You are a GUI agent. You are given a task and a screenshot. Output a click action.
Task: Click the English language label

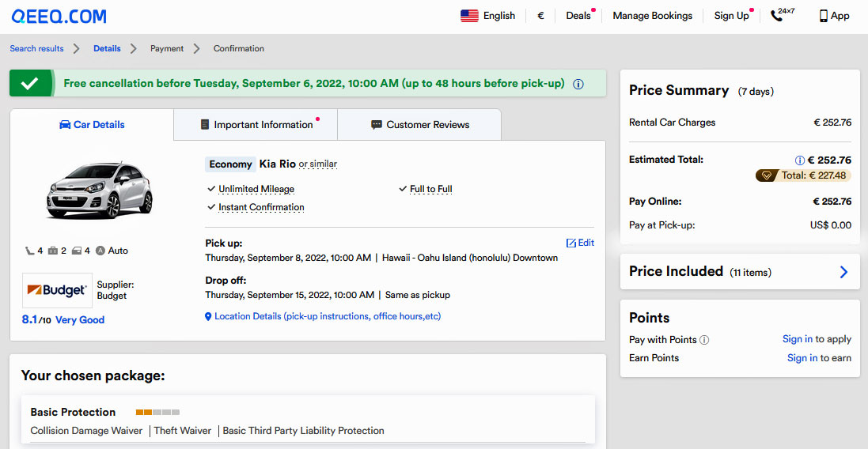498,16
